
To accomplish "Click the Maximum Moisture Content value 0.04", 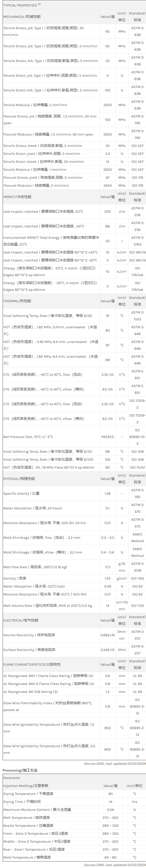I will pos(110,809).
